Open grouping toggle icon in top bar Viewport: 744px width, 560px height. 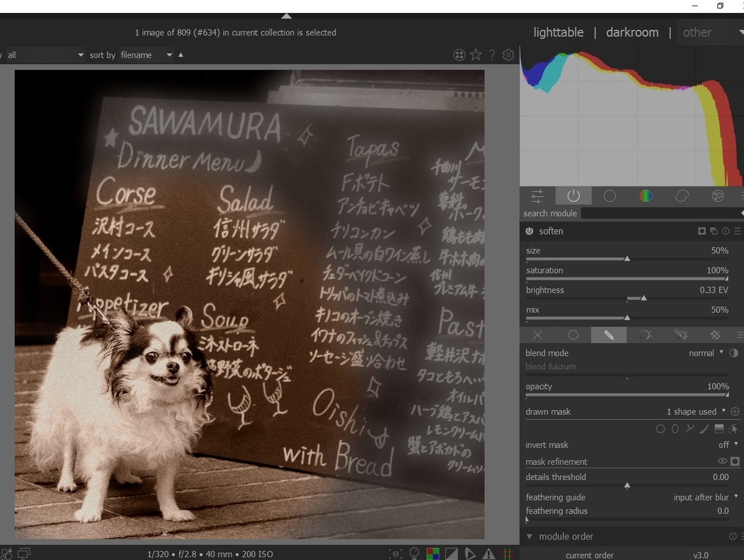pyautogui.click(x=459, y=55)
